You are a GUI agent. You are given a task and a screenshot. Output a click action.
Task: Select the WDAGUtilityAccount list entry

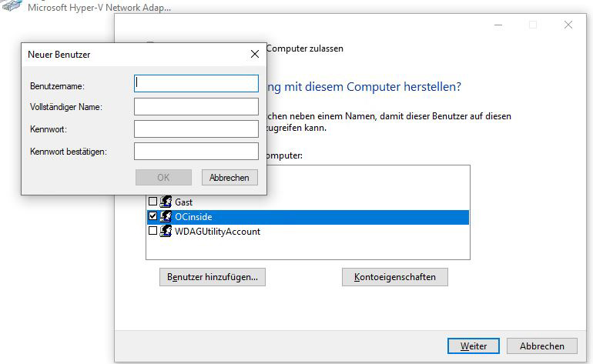pos(217,232)
